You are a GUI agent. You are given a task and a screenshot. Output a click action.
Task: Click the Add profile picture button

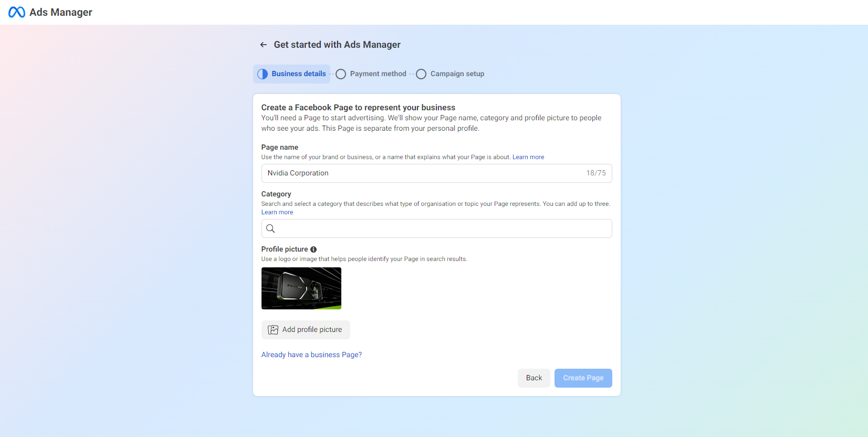coord(306,330)
